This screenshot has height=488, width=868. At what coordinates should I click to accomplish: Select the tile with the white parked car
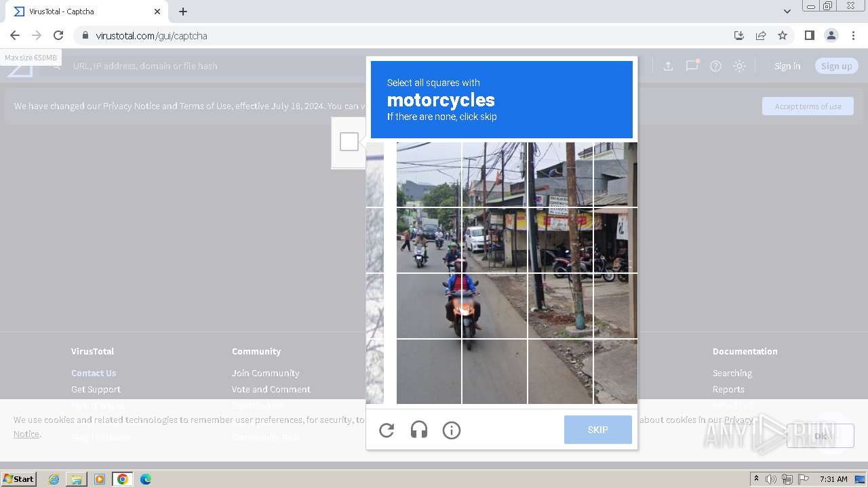point(494,240)
